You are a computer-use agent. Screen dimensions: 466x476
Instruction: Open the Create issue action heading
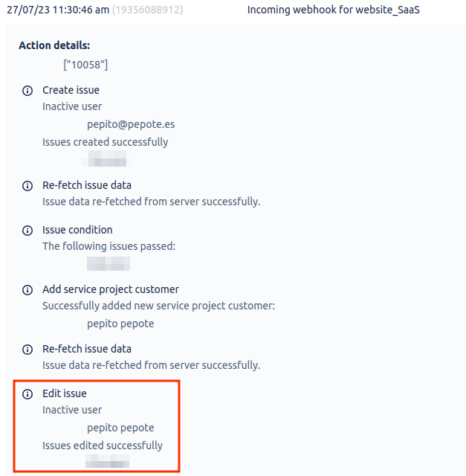71,90
